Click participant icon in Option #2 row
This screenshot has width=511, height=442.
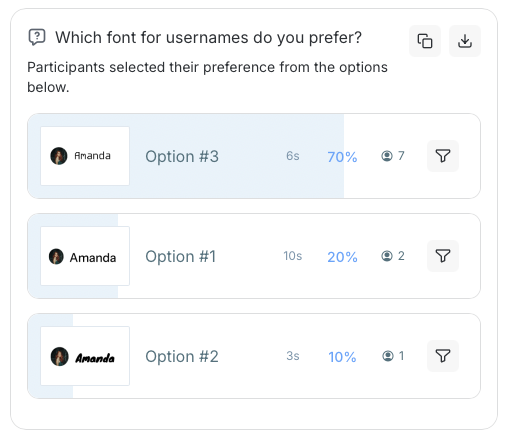pyautogui.click(x=388, y=356)
